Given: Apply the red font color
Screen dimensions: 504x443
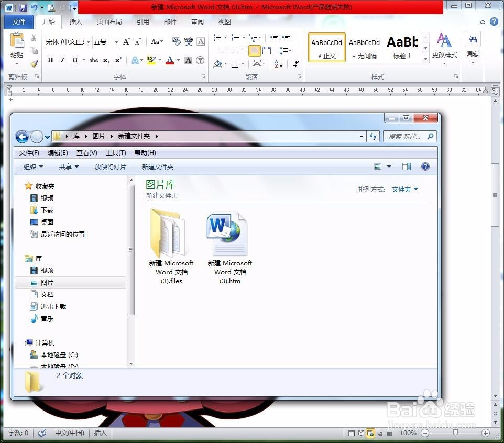Looking at the screenshot, I should tap(170, 60).
